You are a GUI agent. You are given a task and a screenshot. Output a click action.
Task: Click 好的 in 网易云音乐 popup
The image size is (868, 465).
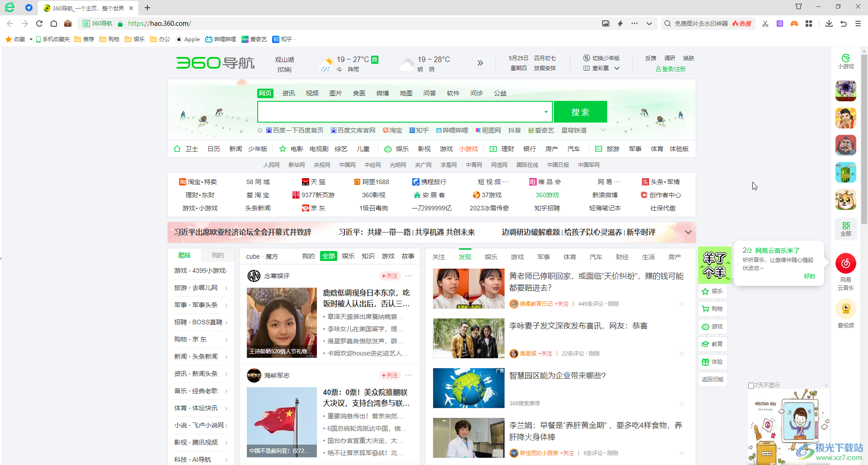[809, 276]
